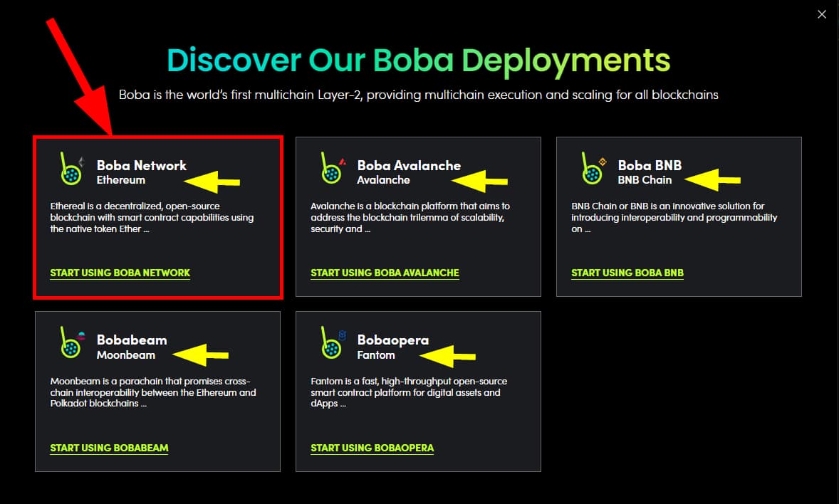Select the BNB Chain diamond badge icon
The image size is (839, 504).
[603, 162]
